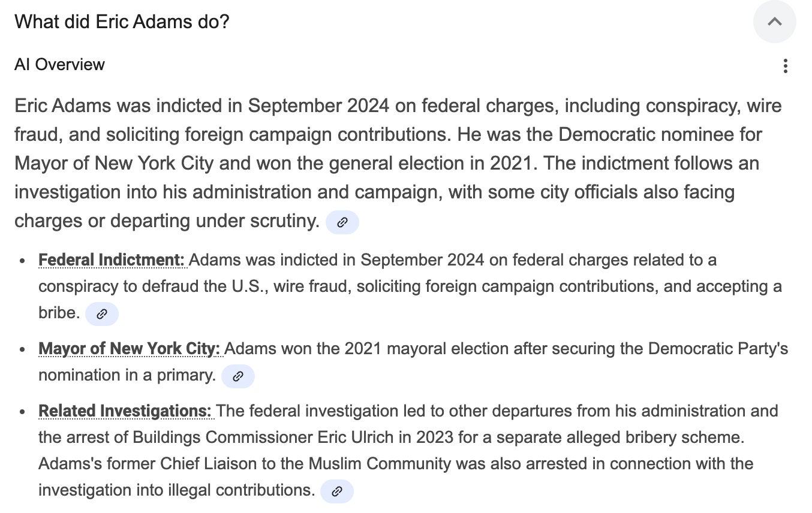Image resolution: width=812 pixels, height=513 pixels.
Task: Open source link icon after 'nomination in a primary'
Action: (238, 376)
